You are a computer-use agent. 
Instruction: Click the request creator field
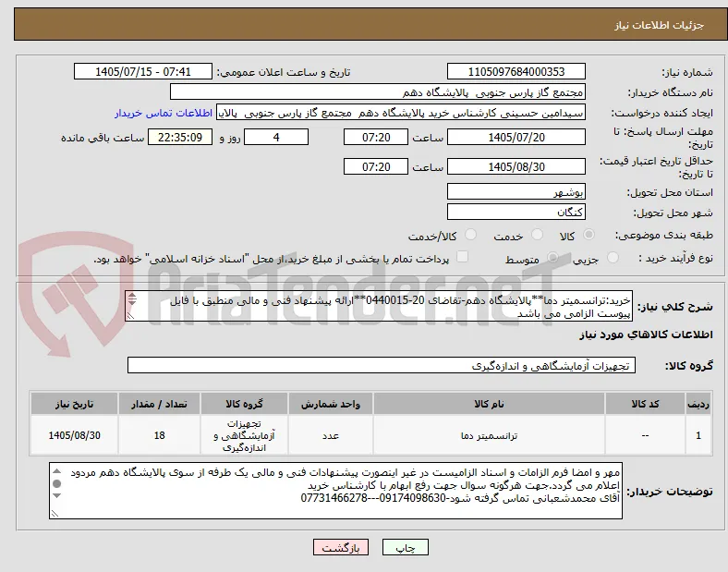pyautogui.click(x=401, y=113)
